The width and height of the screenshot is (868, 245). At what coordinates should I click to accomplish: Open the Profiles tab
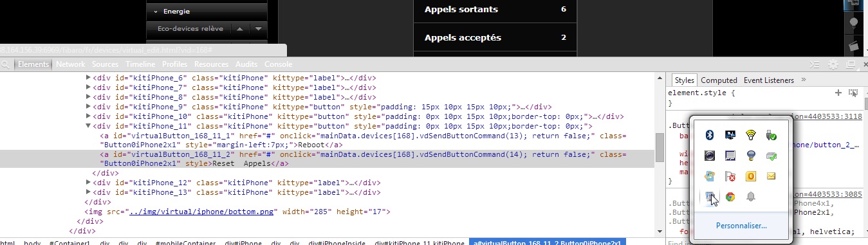[174, 64]
